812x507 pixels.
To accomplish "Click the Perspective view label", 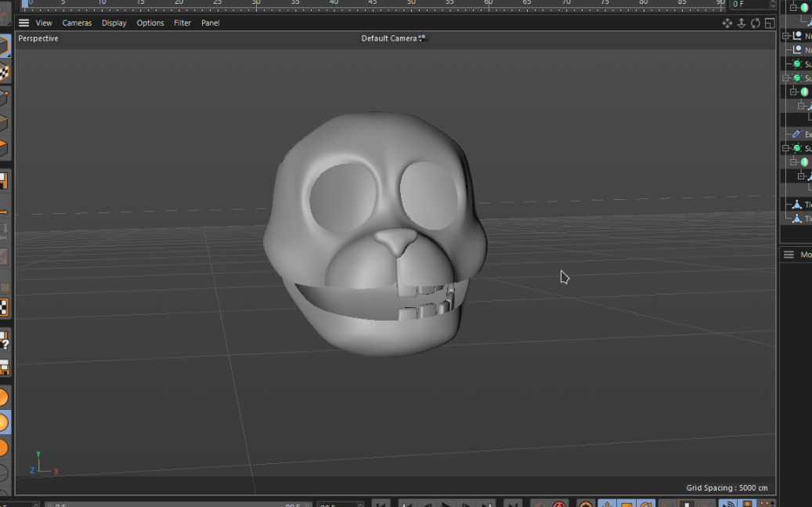I will (38, 38).
